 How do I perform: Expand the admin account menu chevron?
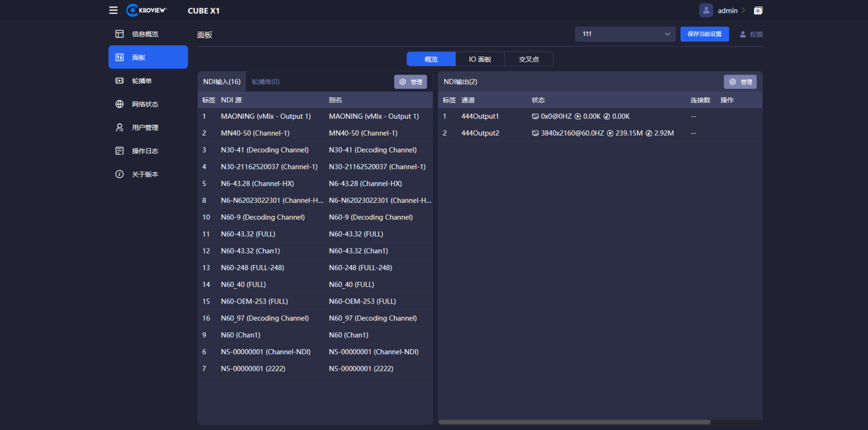coord(743,10)
